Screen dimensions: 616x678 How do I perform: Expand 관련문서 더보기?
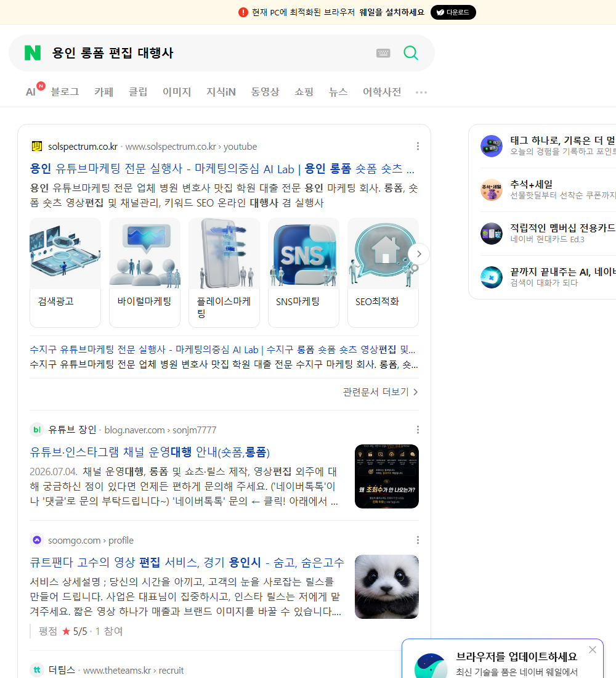[x=381, y=392]
